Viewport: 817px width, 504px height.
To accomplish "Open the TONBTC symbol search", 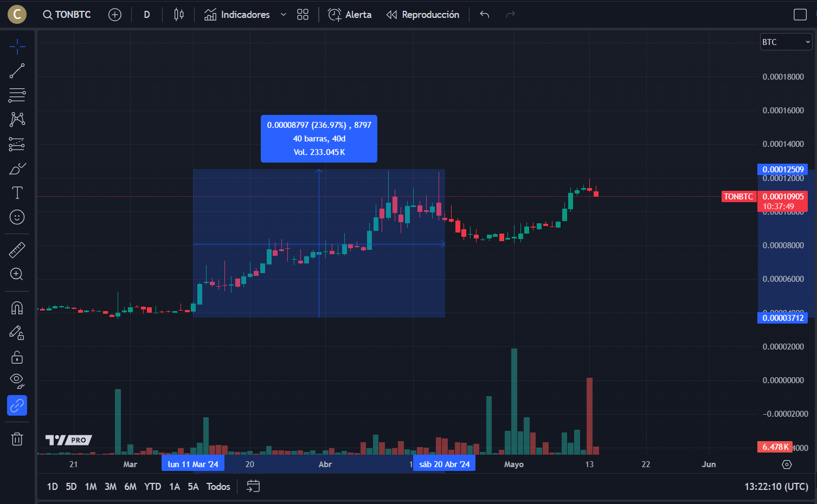I will coord(67,15).
